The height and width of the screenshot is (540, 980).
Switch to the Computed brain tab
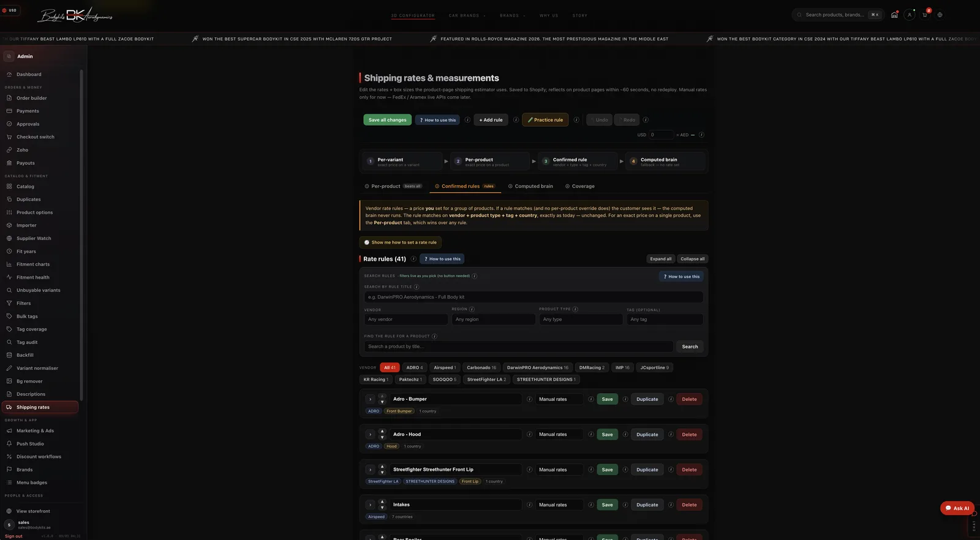(x=530, y=186)
